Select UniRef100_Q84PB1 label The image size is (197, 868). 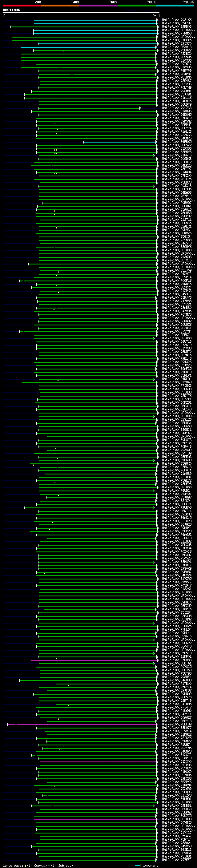176,74
